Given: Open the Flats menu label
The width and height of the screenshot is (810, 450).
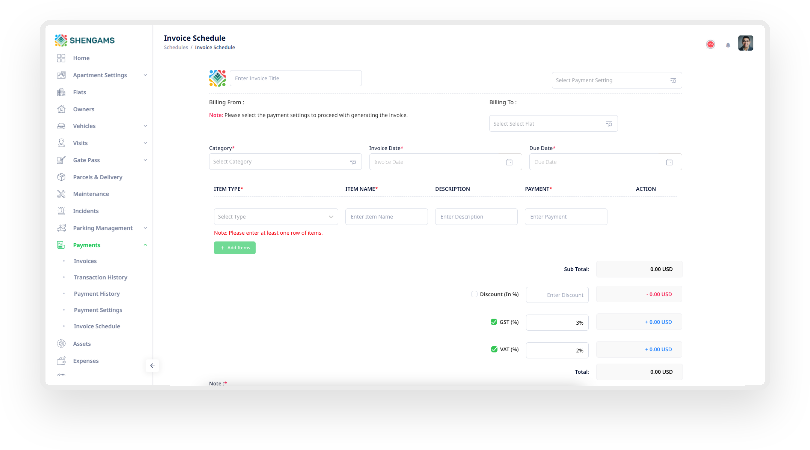Looking at the screenshot, I should tap(80, 92).
